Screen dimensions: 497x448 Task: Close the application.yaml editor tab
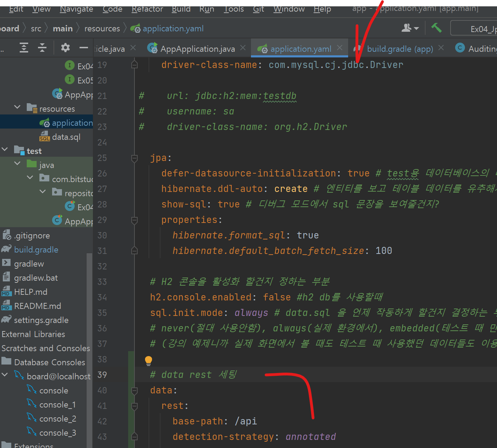(340, 48)
